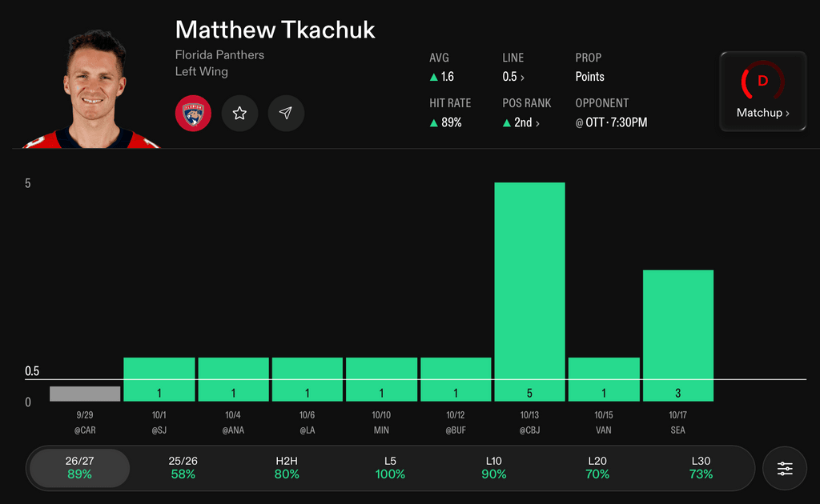The image size is (820, 504).
Task: Click the opponent @ OTT 7:30PM text
Action: click(611, 122)
